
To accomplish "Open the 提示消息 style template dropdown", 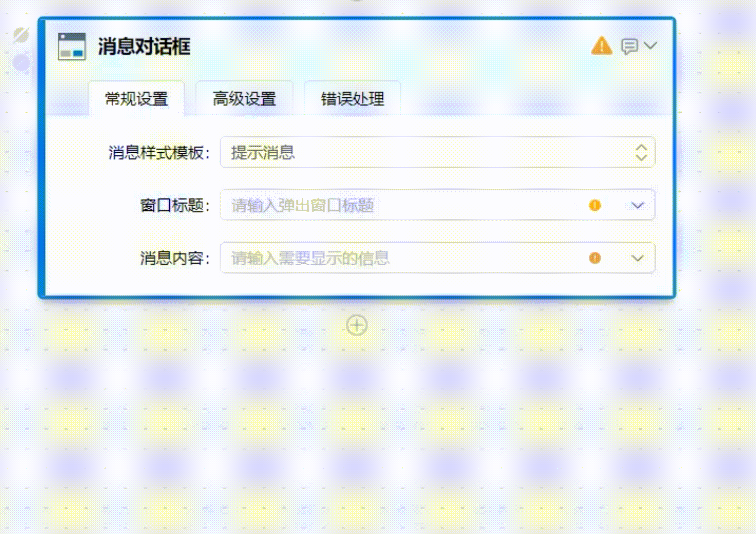I will tap(425, 152).
